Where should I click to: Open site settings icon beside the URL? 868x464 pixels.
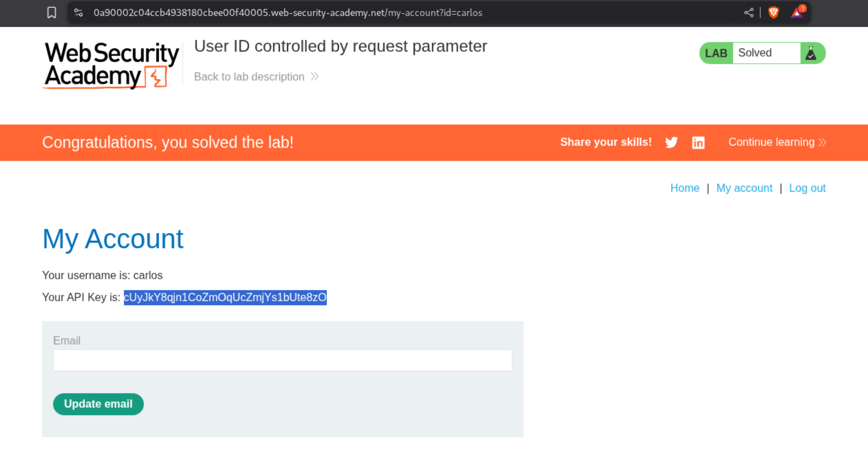(x=79, y=13)
